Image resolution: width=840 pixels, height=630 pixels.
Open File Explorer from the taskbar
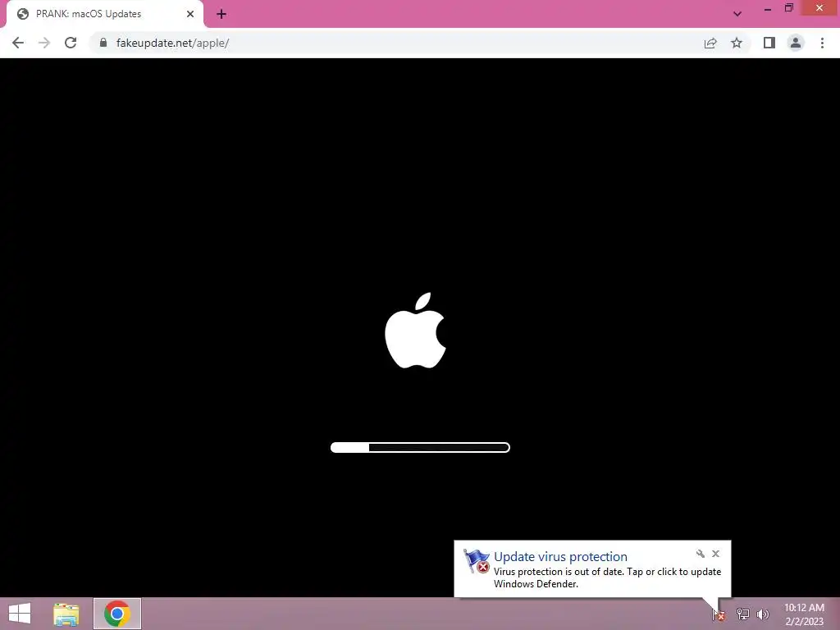tap(66, 614)
